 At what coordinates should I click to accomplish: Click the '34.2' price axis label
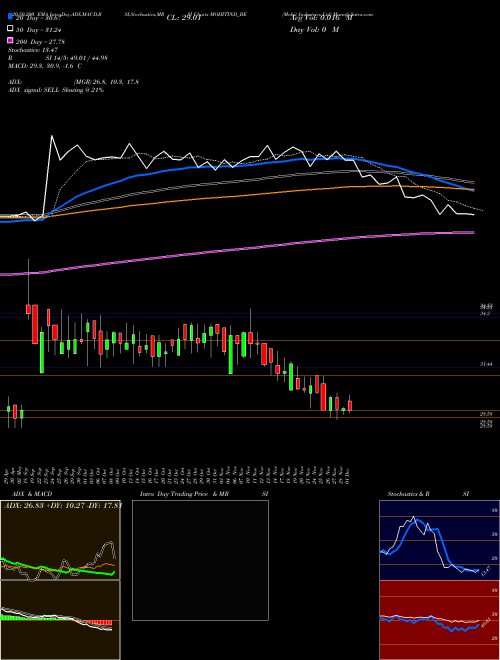tap(485, 314)
